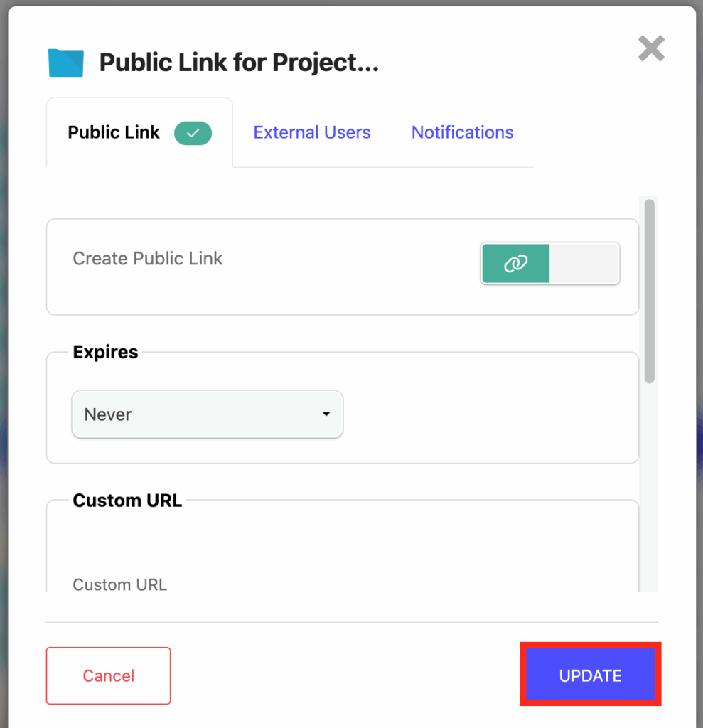Close the dialog with the X icon

651,49
